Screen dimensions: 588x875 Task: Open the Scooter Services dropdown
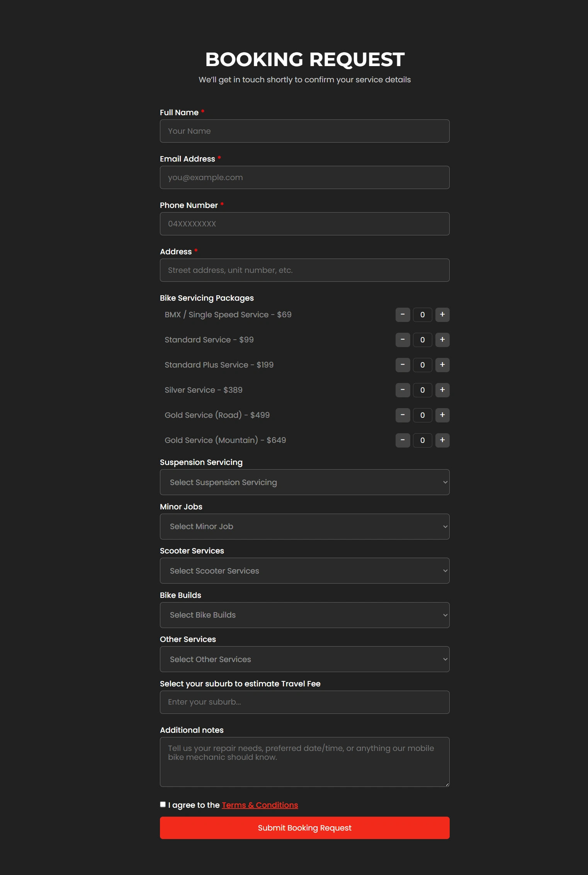coord(304,571)
